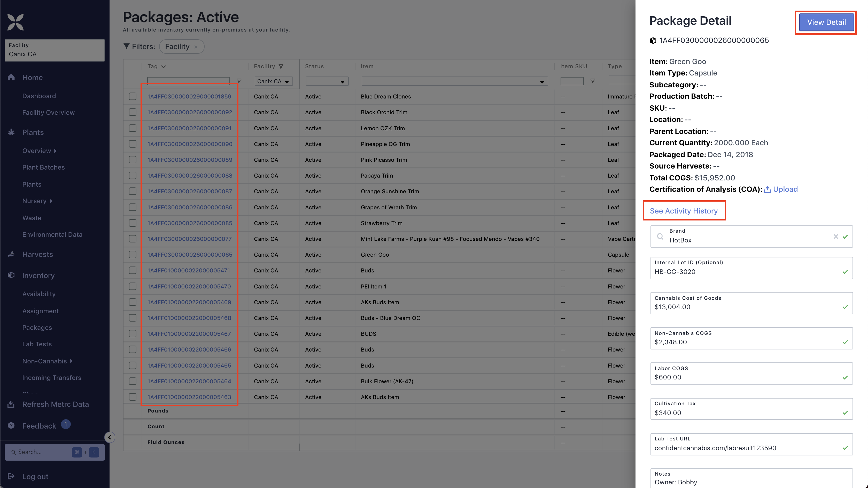
Task: Click the Feedback question mark icon
Action: tap(11, 426)
